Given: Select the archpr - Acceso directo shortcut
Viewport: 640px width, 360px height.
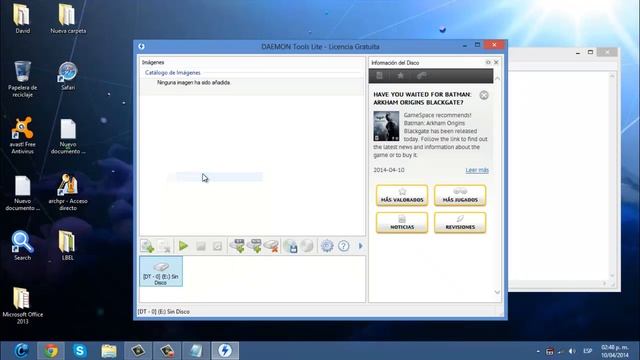Looking at the screenshot, I should (x=68, y=192).
